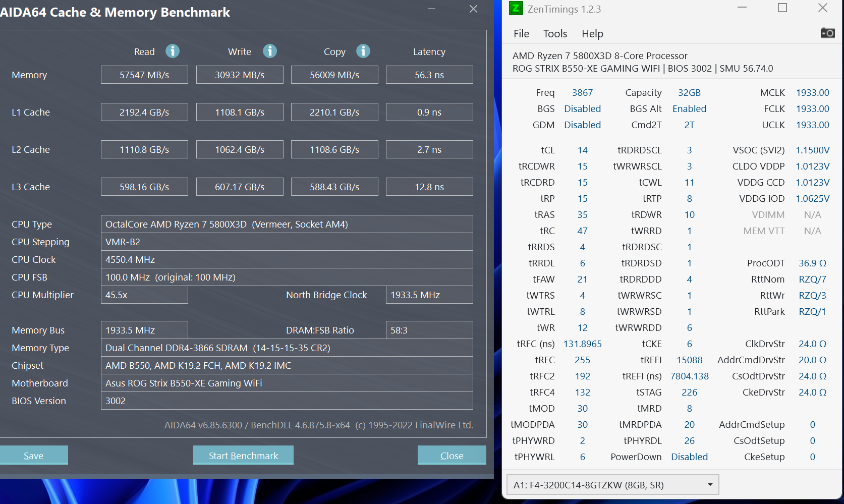Click the L3 Cache Write value 607.17 GB/s

tap(240, 187)
